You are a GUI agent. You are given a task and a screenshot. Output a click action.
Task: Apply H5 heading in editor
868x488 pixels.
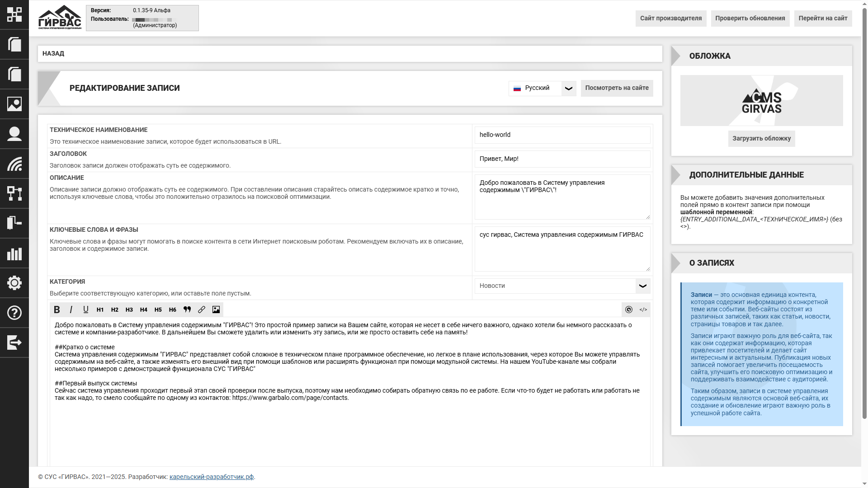[x=158, y=310]
